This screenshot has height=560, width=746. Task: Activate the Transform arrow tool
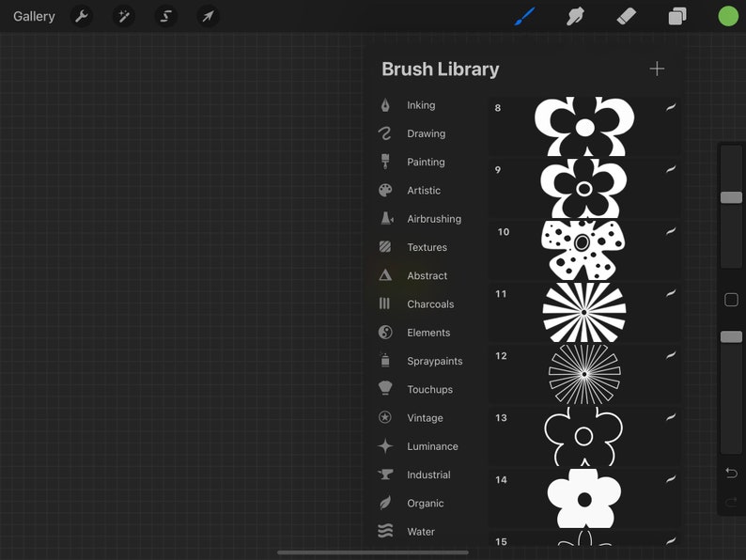[208, 16]
